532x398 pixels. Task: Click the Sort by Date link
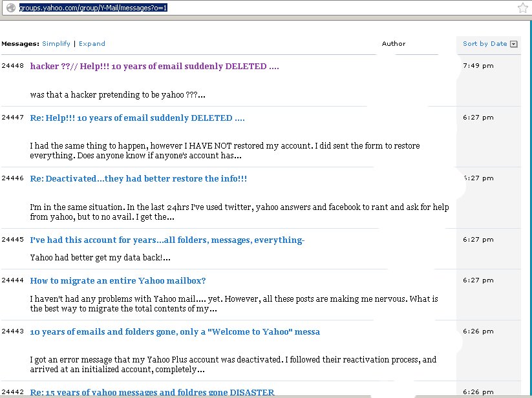[x=485, y=44]
